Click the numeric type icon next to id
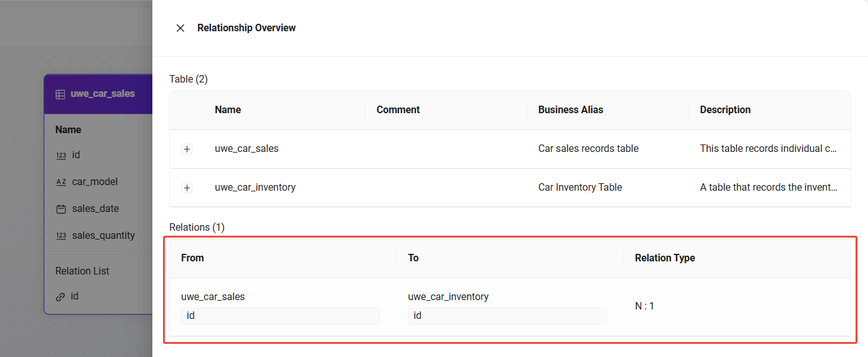The image size is (868, 357). [61, 155]
